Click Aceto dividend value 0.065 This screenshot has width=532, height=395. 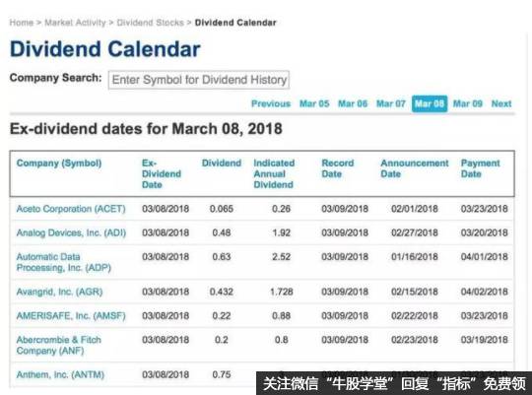[x=222, y=209]
